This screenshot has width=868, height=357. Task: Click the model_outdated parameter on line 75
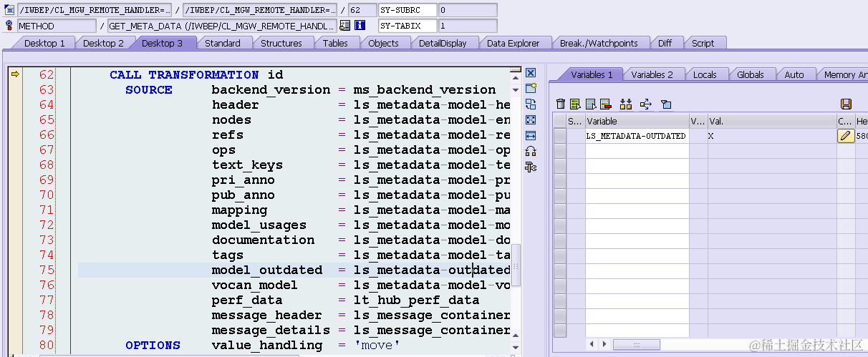click(x=267, y=270)
